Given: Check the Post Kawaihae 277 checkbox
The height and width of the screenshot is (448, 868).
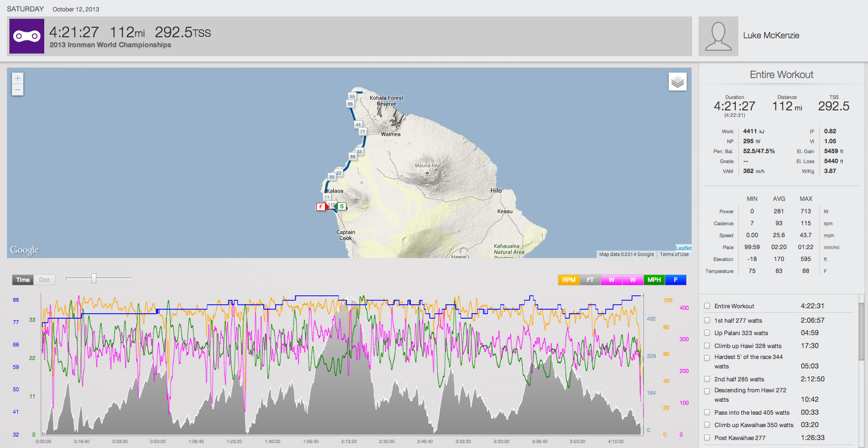Looking at the screenshot, I should point(707,438).
